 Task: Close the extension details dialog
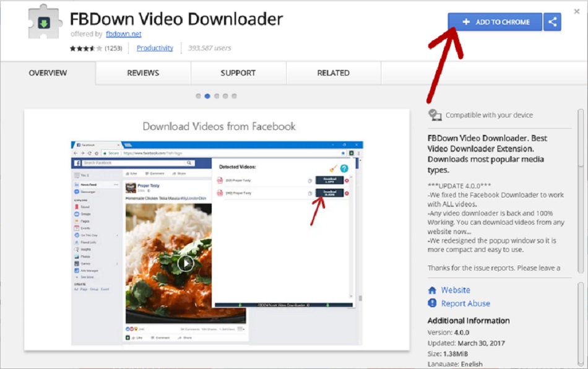pos(577,12)
